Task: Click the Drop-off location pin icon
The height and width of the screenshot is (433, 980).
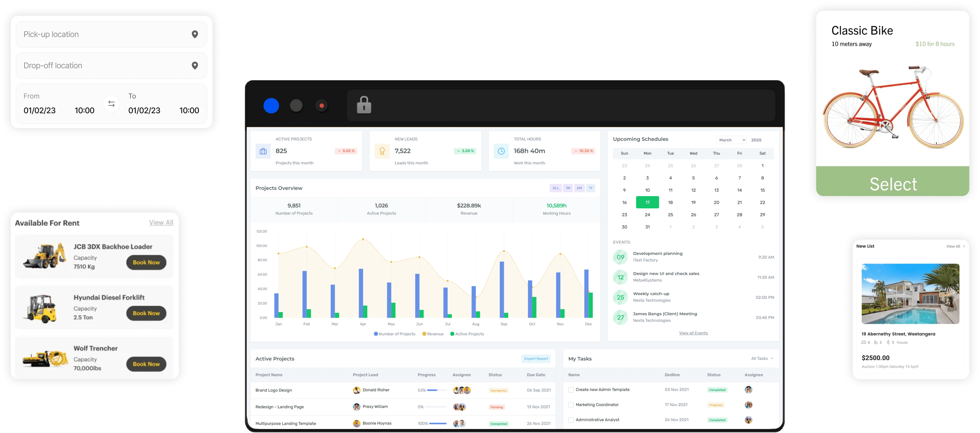Action: (x=195, y=65)
